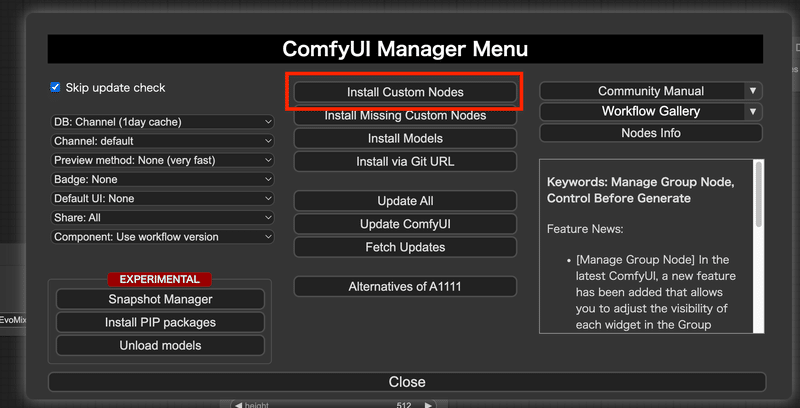
Task: Click Unload models
Action: pos(160,345)
